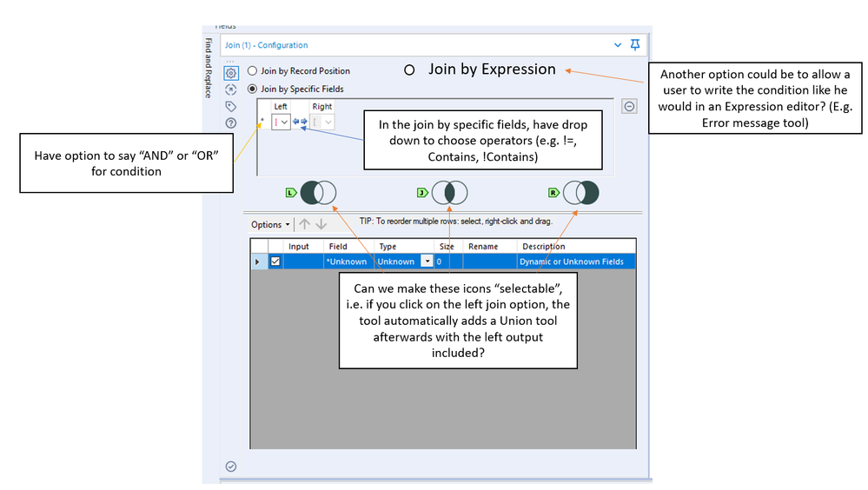The width and height of the screenshot is (868, 490).
Task: Click the green J output anchor
Action: click(x=422, y=193)
